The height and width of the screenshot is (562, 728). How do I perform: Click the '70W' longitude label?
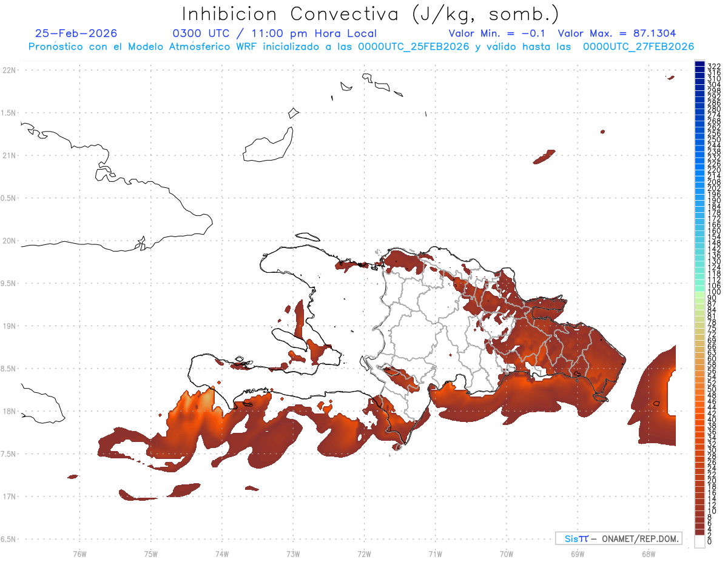(507, 554)
